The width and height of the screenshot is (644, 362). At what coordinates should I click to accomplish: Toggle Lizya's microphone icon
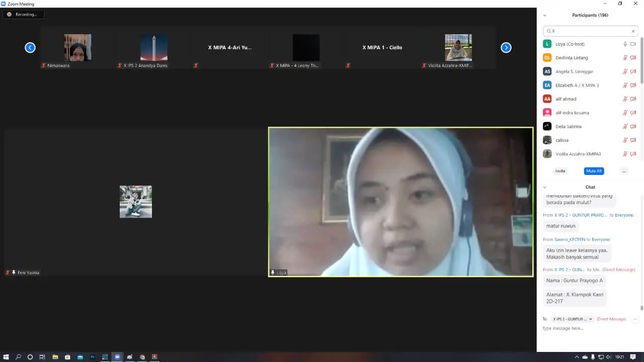(x=625, y=44)
